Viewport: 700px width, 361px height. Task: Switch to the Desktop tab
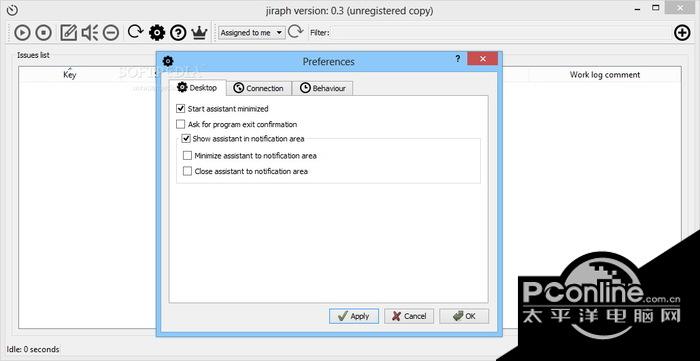(197, 87)
